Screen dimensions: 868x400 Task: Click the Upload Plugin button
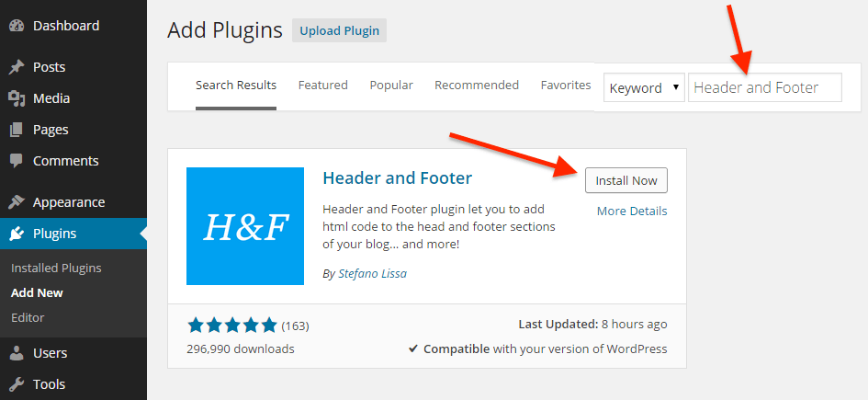click(x=340, y=30)
